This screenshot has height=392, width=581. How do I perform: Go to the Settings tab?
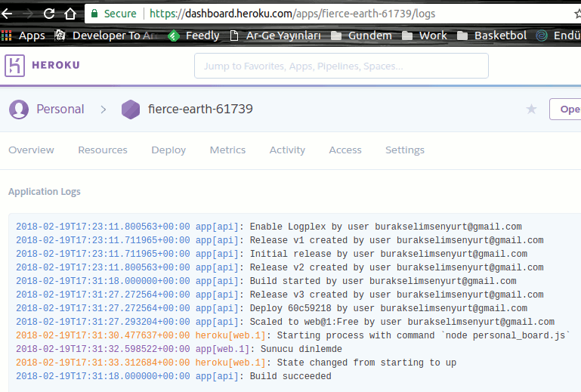pyautogui.click(x=405, y=150)
